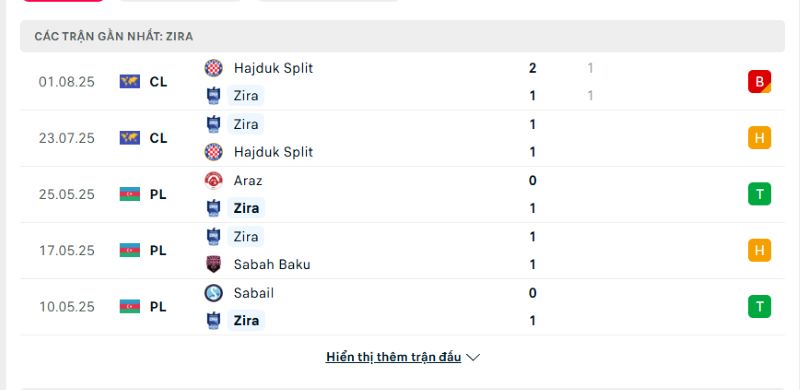
Task: Click PL league label for 17.05.25
Action: click(158, 251)
